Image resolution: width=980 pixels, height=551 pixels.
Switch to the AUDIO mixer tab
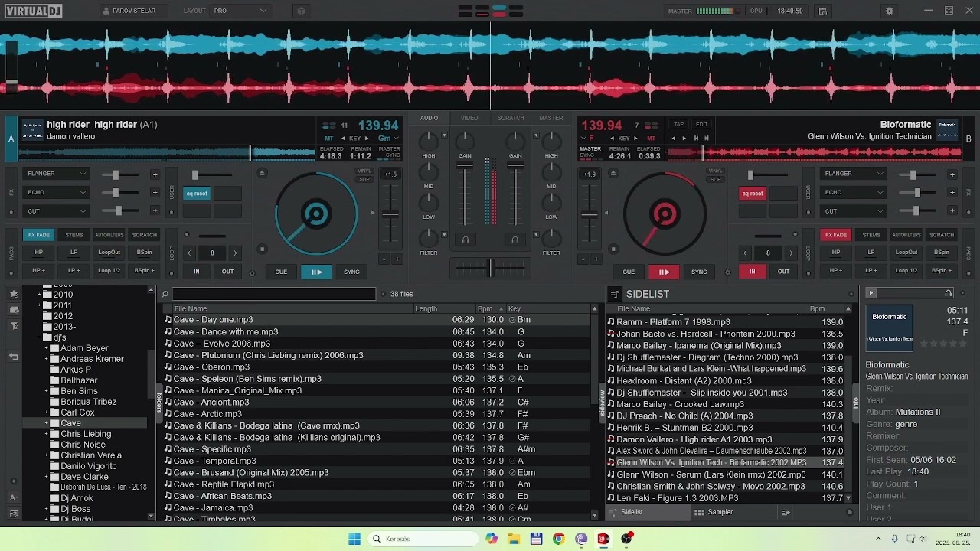[x=429, y=118]
